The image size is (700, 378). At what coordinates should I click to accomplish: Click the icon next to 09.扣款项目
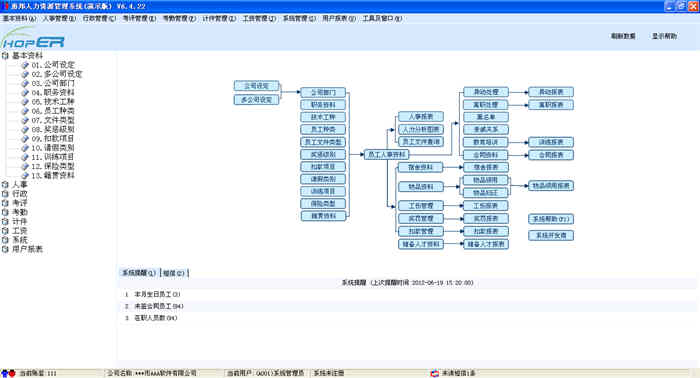(x=25, y=139)
